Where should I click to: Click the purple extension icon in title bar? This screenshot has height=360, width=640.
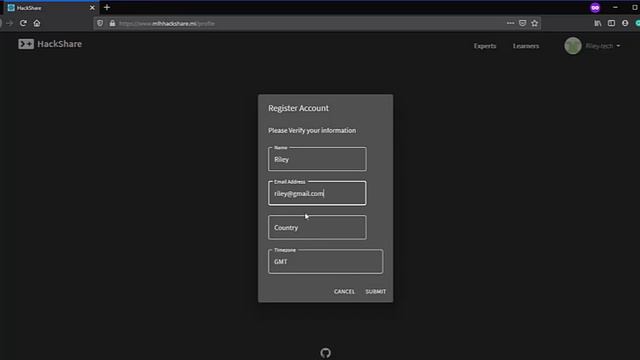pos(595,7)
